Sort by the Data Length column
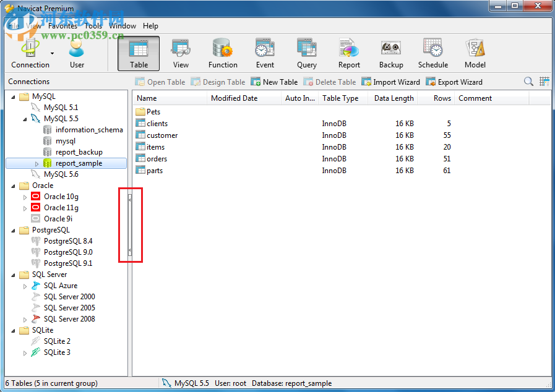 [393, 98]
